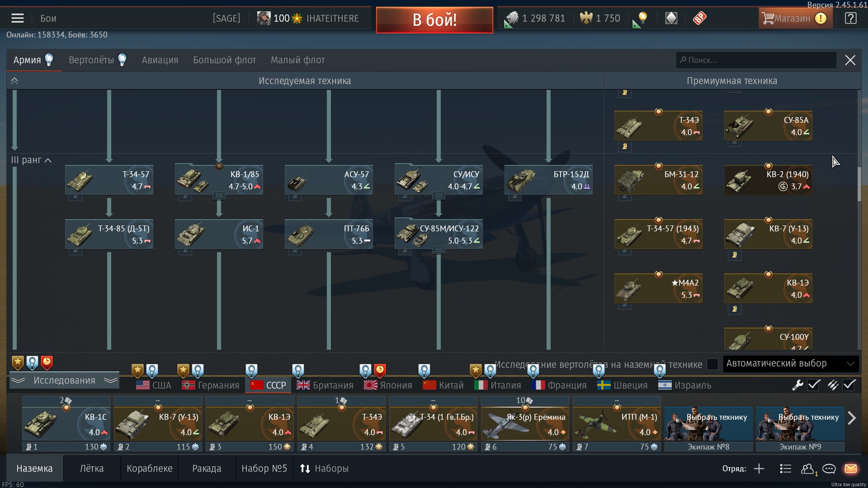868x488 pixels.
Task: Select the Германия nation tab
Action: [x=211, y=385]
